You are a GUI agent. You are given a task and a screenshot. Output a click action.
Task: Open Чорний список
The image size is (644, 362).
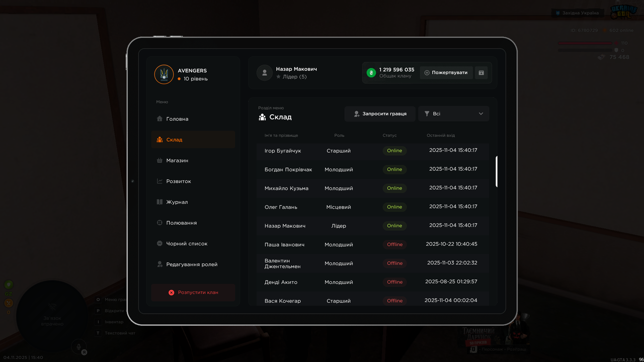click(193, 243)
